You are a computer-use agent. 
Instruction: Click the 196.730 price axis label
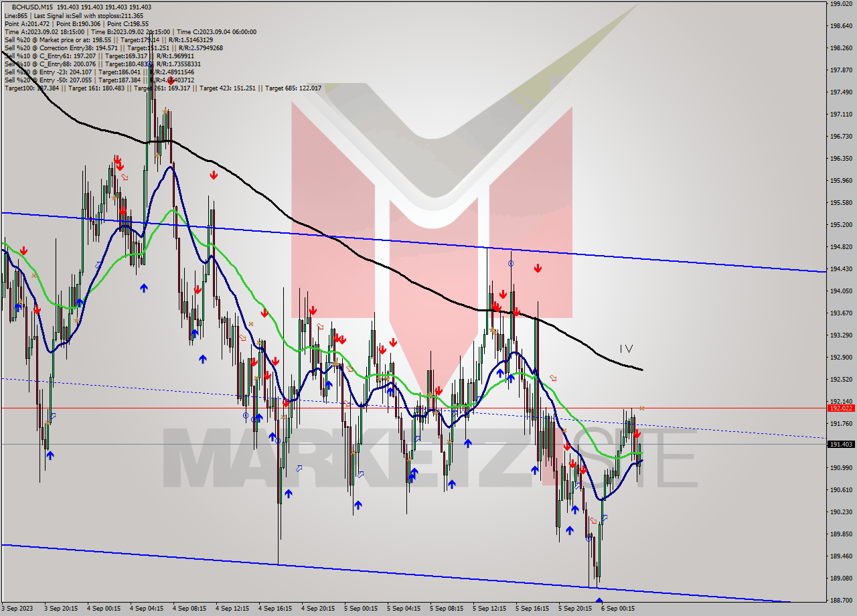[x=841, y=136]
